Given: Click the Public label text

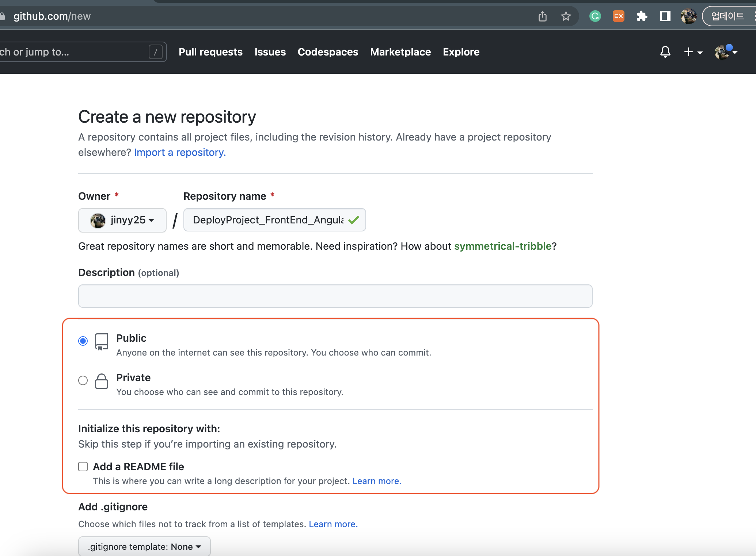Looking at the screenshot, I should click(131, 338).
